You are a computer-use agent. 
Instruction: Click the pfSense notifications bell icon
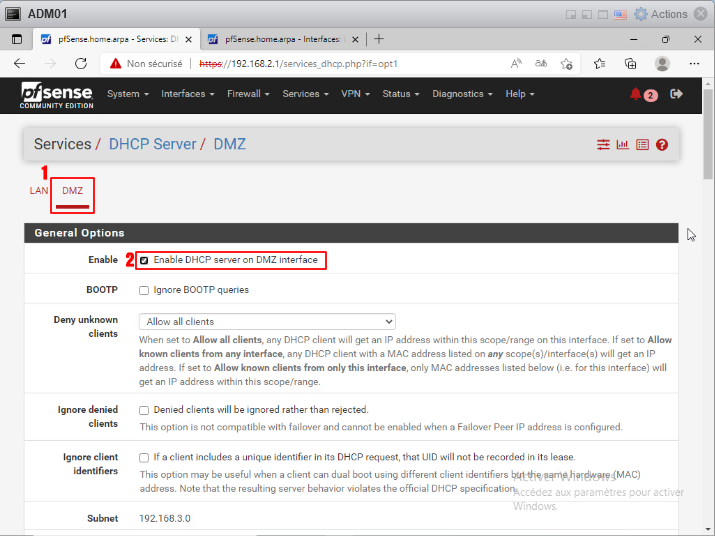636,94
